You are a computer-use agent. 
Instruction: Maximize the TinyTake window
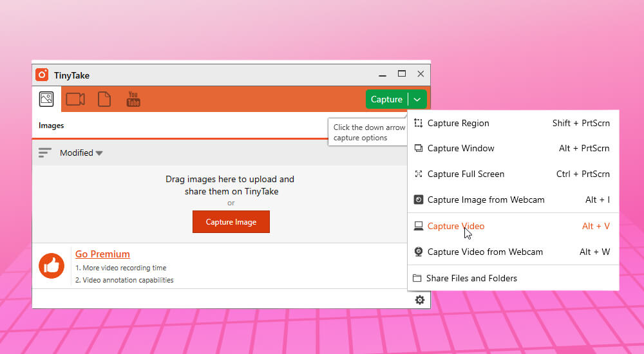pyautogui.click(x=402, y=73)
